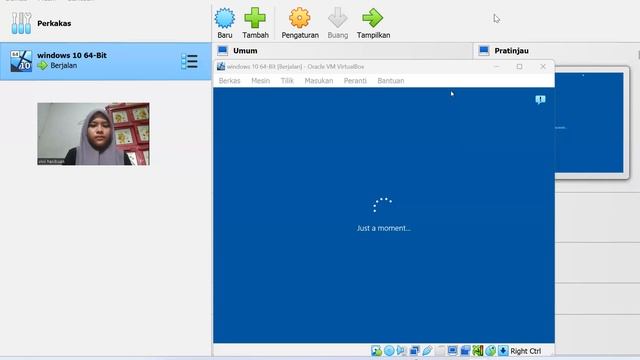Click the Pratinjau section header label
This screenshot has height=360, width=640.
[x=511, y=51]
